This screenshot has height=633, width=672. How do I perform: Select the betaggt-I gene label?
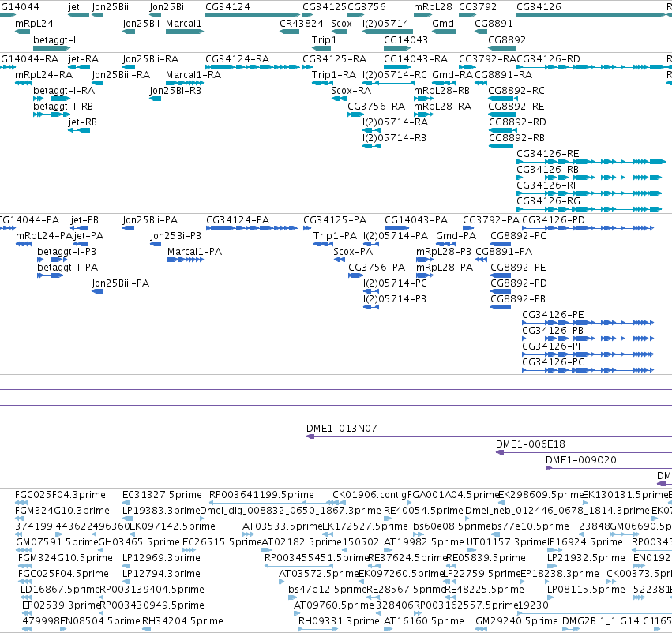pos(54,39)
